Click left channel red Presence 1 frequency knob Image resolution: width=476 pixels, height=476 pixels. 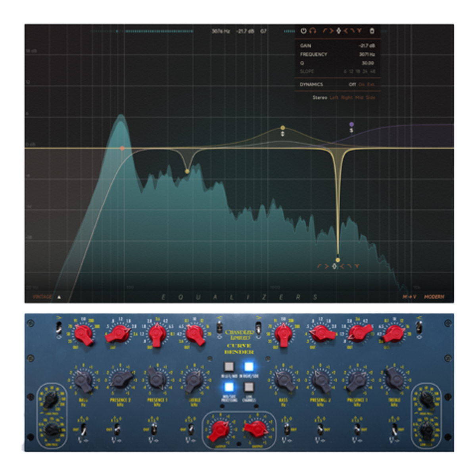pyautogui.click(x=157, y=334)
